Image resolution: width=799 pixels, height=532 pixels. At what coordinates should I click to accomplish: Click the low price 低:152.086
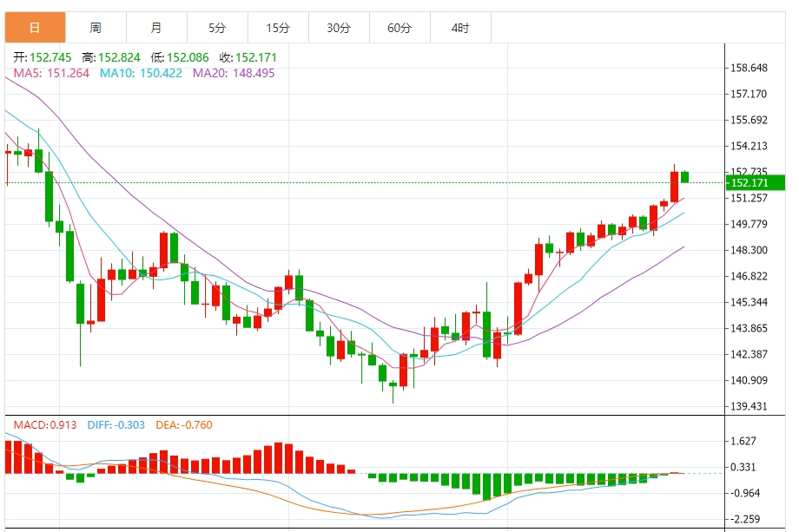pyautogui.click(x=180, y=57)
